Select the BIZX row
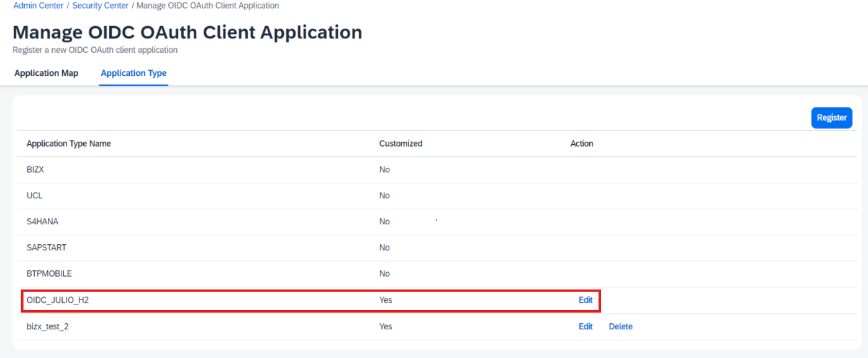This screenshot has width=868, height=358. click(437, 170)
